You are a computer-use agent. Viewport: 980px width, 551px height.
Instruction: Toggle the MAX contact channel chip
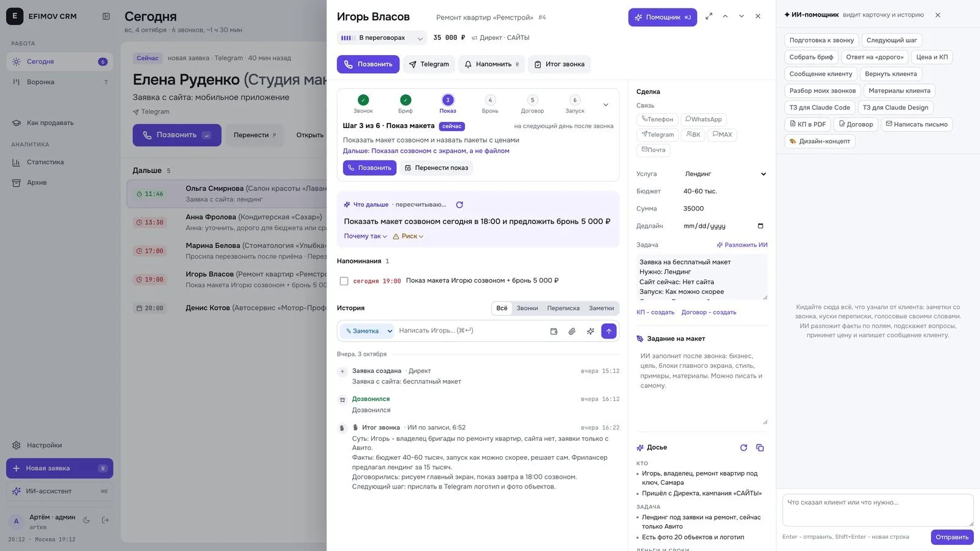click(x=722, y=135)
